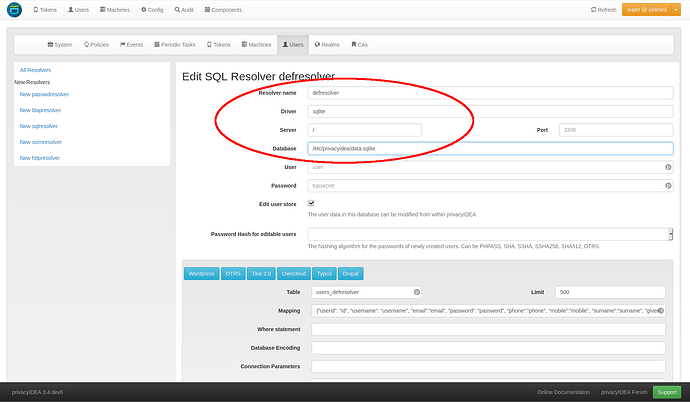Screen dimensions: 690x402
Task: Click key icon in User field
Action: (x=668, y=167)
